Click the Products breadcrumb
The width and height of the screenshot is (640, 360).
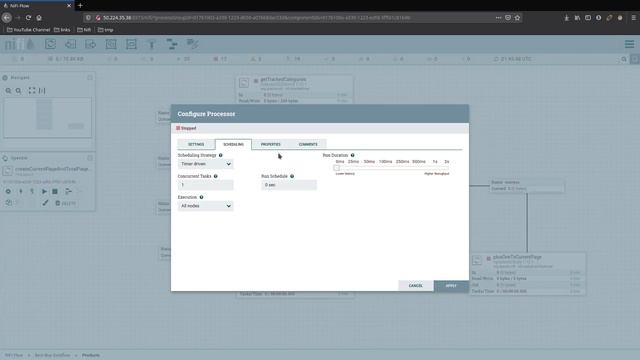pyautogui.click(x=91, y=355)
